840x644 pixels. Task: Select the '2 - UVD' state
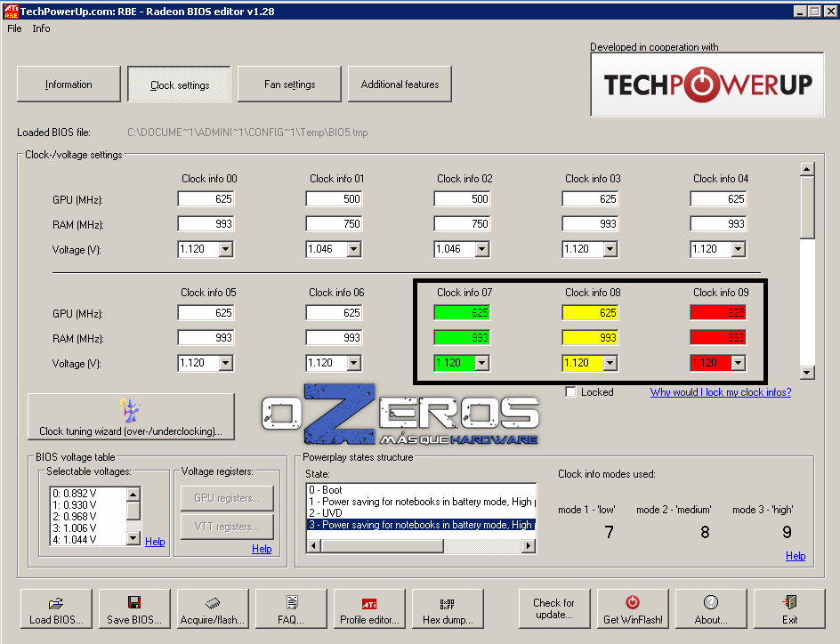pyautogui.click(x=421, y=513)
